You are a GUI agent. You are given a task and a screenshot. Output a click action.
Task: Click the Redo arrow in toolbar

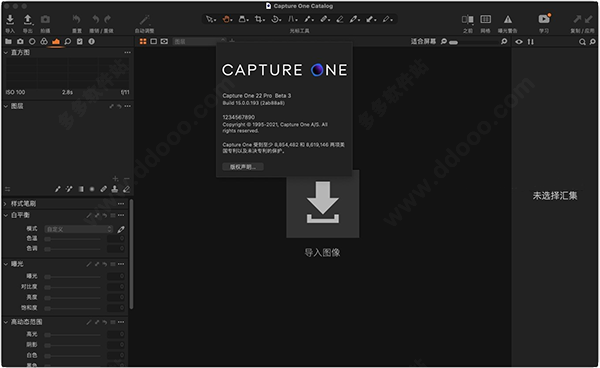108,19
